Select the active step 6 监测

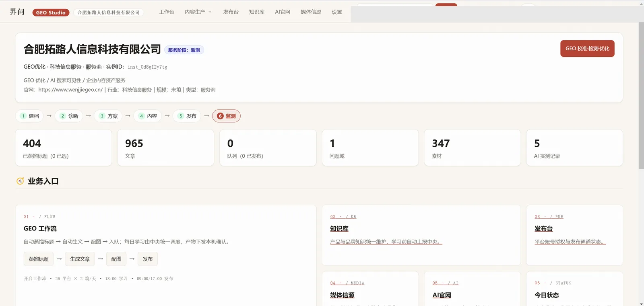(226, 116)
